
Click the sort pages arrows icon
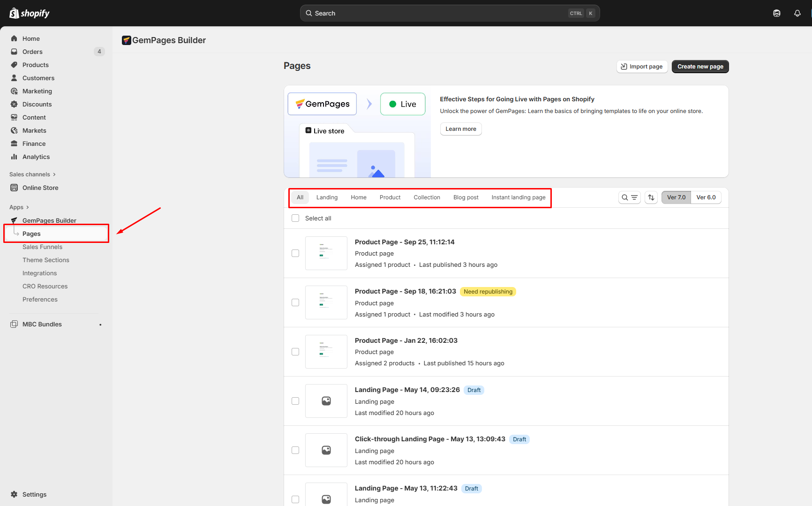tap(651, 197)
